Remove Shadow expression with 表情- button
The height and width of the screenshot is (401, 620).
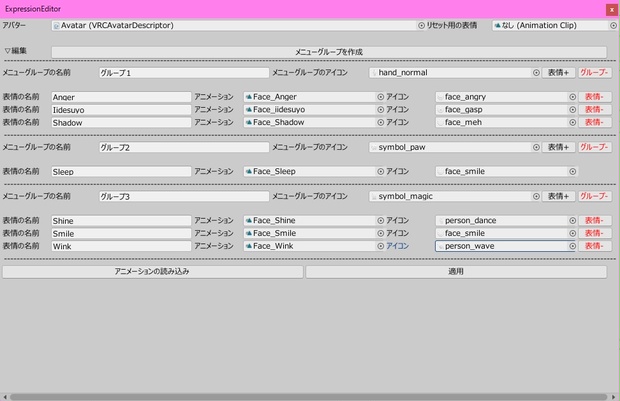click(x=595, y=123)
